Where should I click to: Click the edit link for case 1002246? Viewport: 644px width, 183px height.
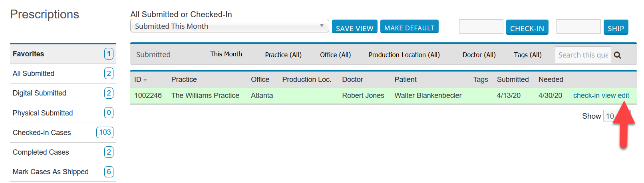(623, 95)
